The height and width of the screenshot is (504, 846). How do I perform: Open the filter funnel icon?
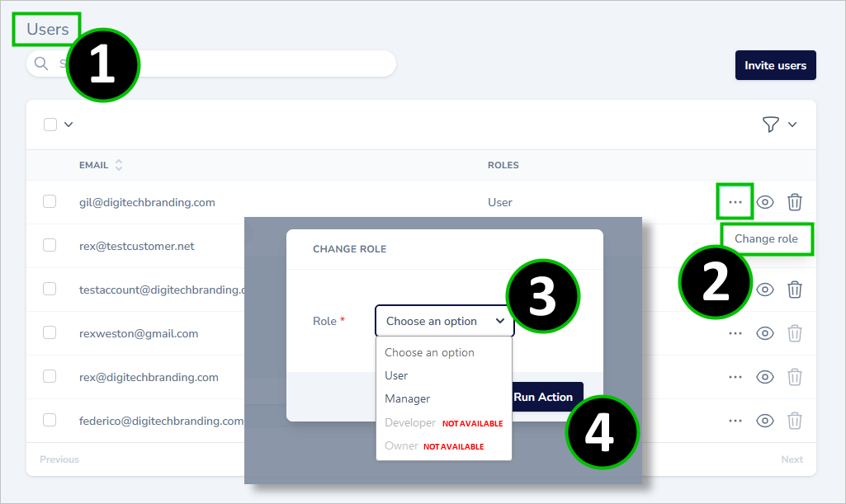coord(770,124)
